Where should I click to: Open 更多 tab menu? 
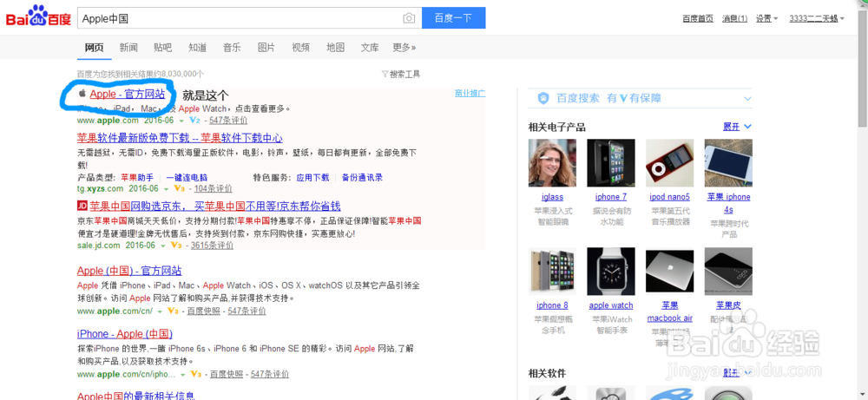coord(404,47)
